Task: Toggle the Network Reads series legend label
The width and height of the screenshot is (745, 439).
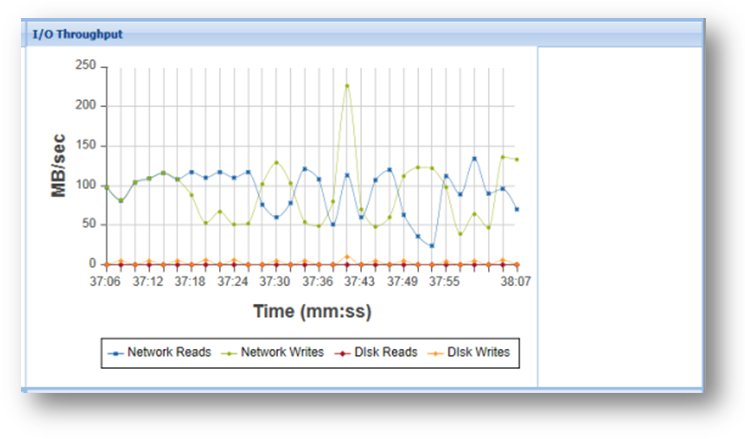Action: coord(169,353)
